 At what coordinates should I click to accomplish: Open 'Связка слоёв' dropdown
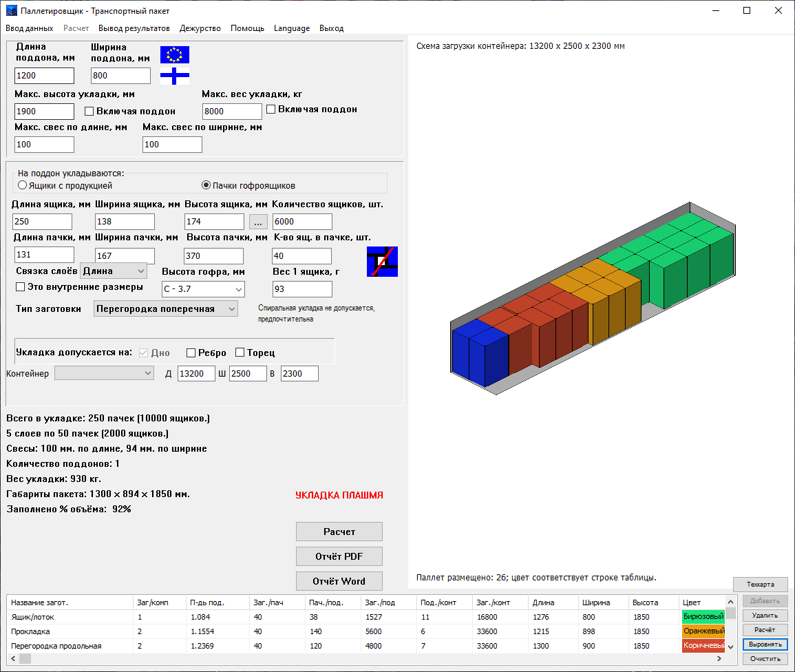coord(114,271)
